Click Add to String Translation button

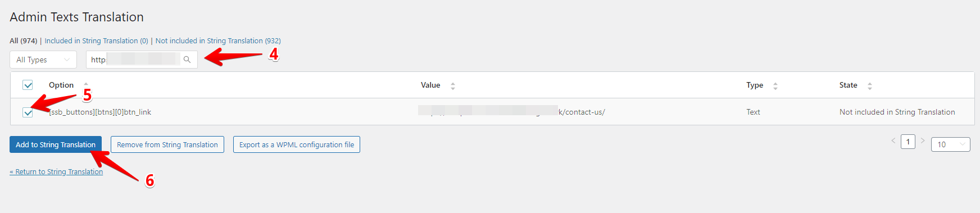(56, 144)
